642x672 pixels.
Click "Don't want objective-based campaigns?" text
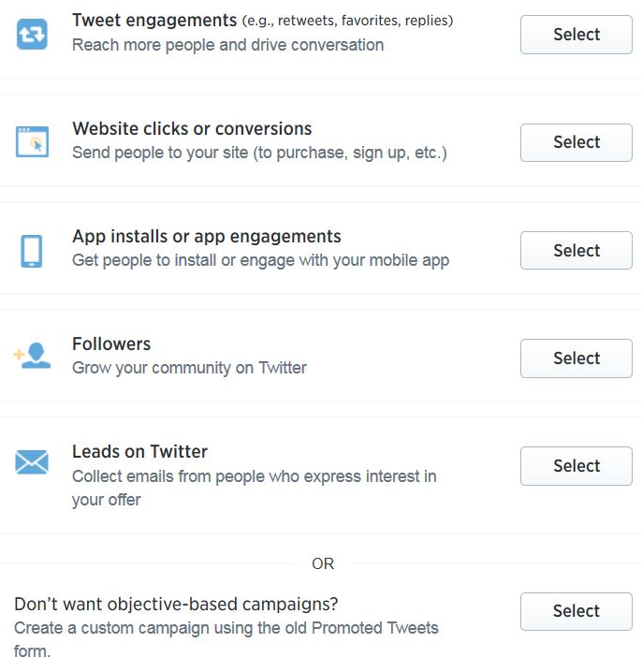point(176,604)
